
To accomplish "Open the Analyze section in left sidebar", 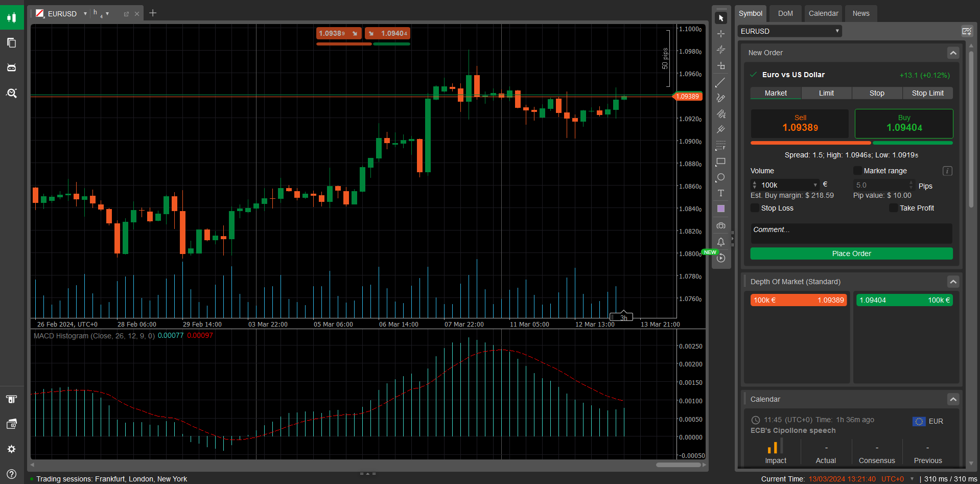I will (11, 93).
